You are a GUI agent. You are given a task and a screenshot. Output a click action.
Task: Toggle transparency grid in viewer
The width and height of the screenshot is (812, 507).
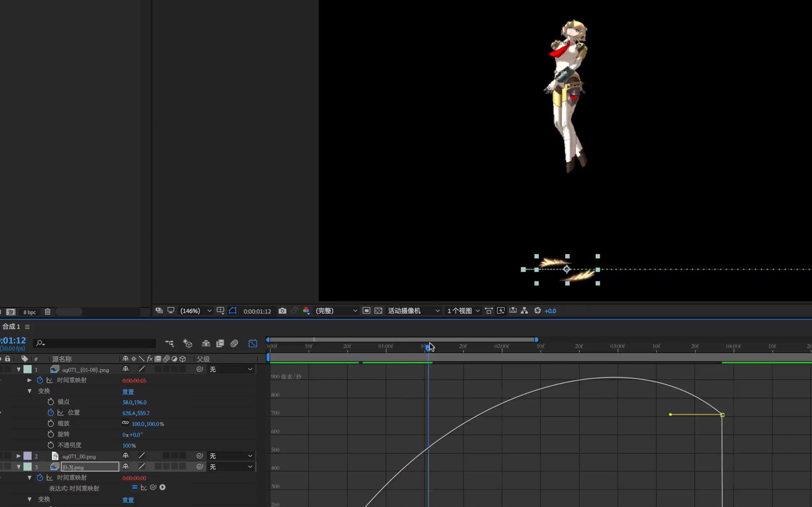coord(378,311)
